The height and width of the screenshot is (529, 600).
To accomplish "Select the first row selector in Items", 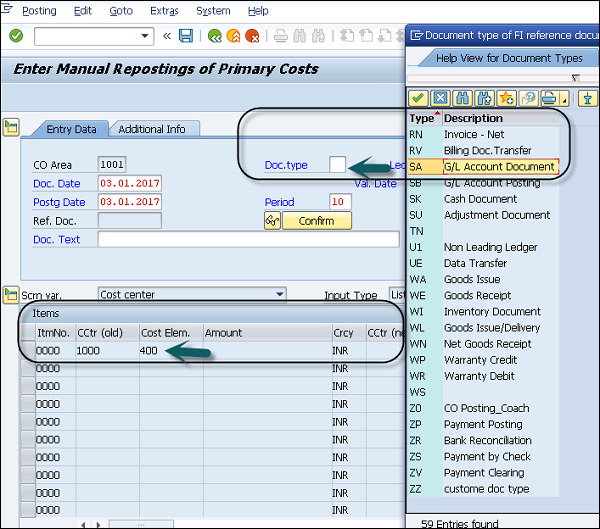I will pyautogui.click(x=26, y=351).
